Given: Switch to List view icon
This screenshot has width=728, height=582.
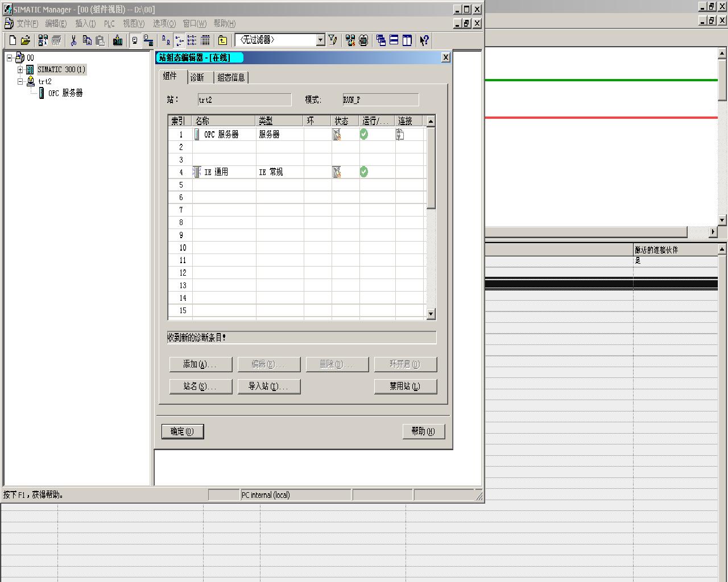Looking at the screenshot, I should coord(192,40).
